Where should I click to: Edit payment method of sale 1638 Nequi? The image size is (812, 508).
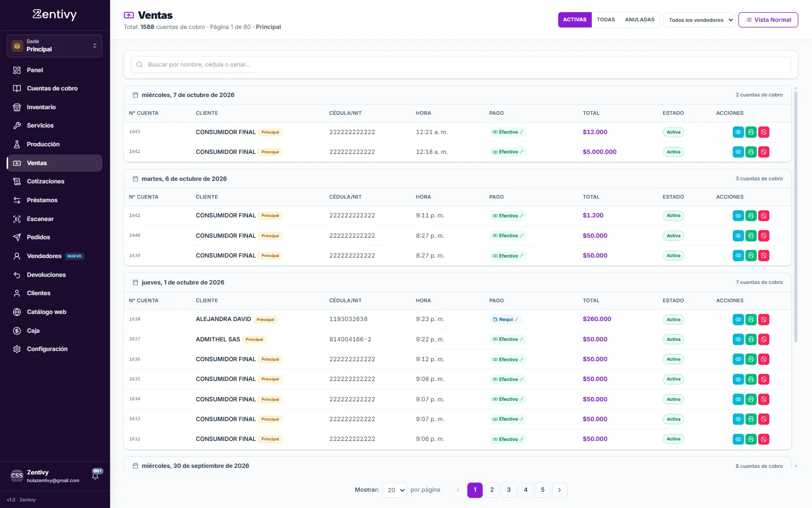tap(505, 320)
